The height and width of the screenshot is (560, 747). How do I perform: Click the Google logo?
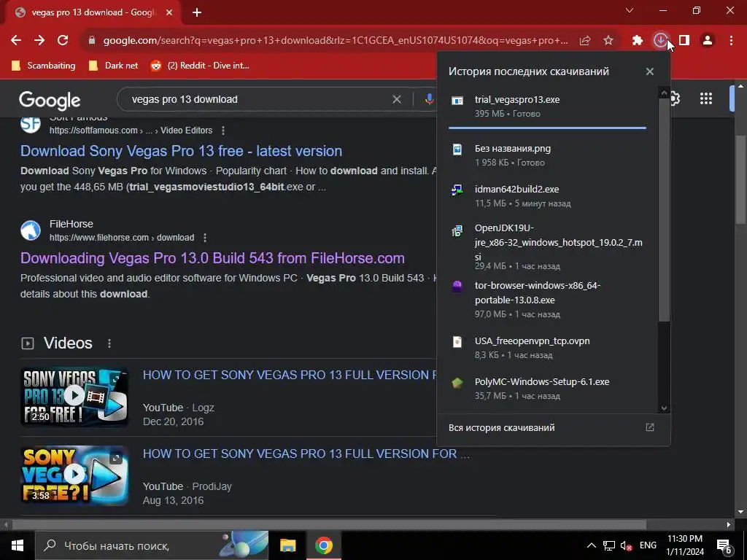coord(50,101)
